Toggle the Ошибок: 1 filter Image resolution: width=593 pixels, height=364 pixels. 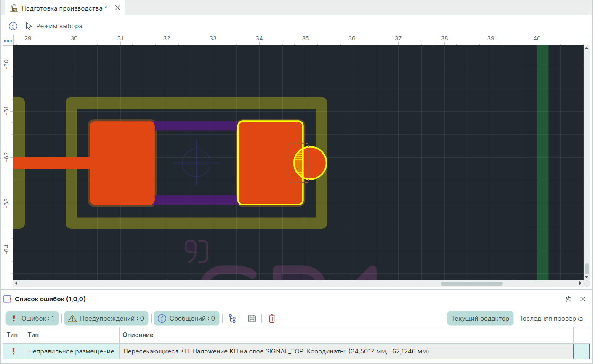pos(32,319)
